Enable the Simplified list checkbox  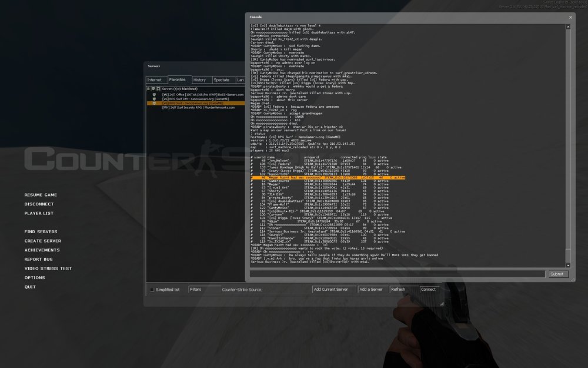[x=152, y=290]
